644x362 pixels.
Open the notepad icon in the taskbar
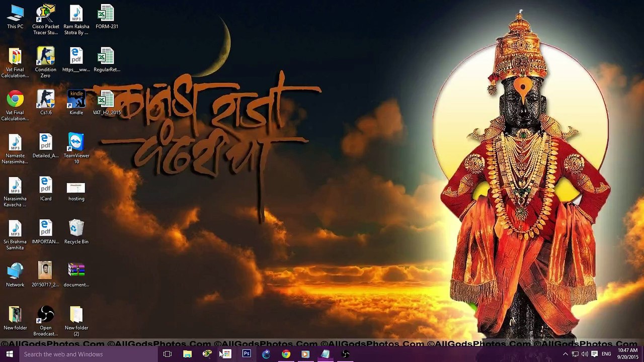325,354
